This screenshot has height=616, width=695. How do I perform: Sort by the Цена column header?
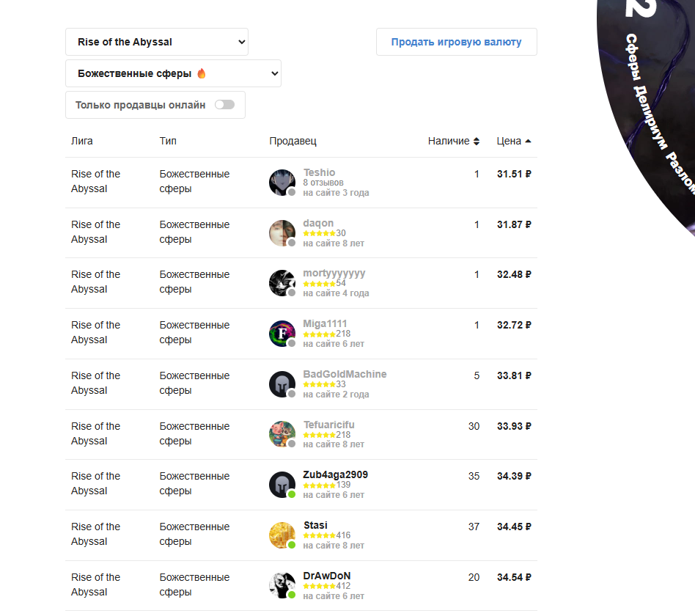point(513,141)
